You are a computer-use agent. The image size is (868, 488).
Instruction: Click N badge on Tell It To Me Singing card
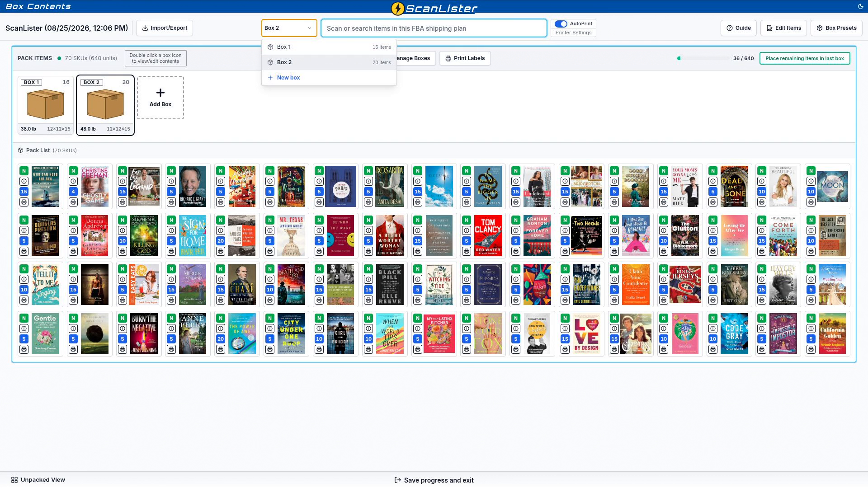click(x=24, y=269)
